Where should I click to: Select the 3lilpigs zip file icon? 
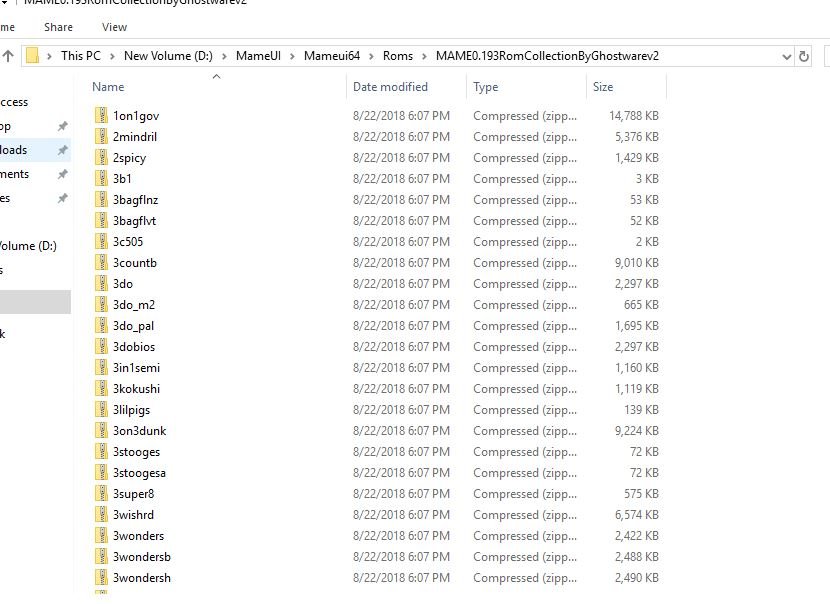[101, 410]
